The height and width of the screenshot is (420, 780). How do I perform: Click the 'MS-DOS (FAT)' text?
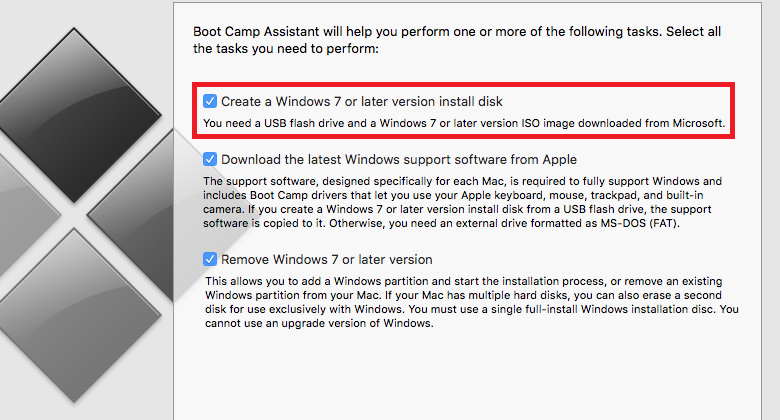click(x=639, y=223)
